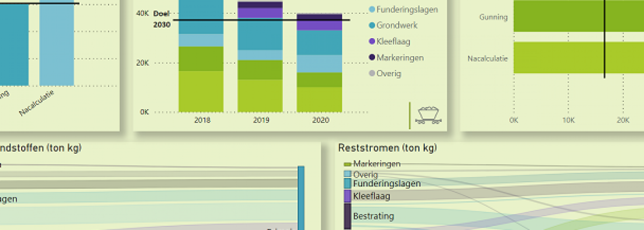Click the Overig node in Reststromen Sankey
Image resolution: width=644 pixels, height=230 pixels.
click(348, 174)
